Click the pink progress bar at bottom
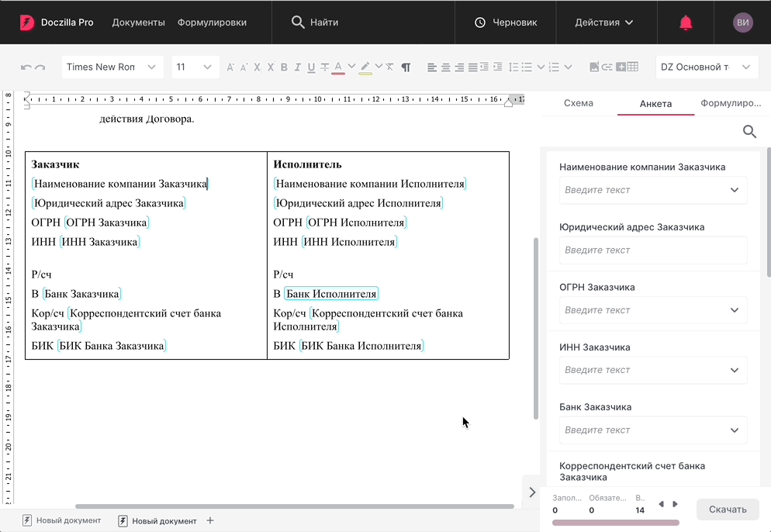The width and height of the screenshot is (771, 532). (x=615, y=523)
